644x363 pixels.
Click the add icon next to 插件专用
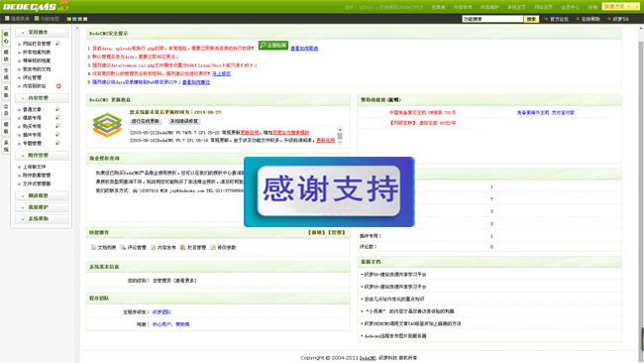57,135
